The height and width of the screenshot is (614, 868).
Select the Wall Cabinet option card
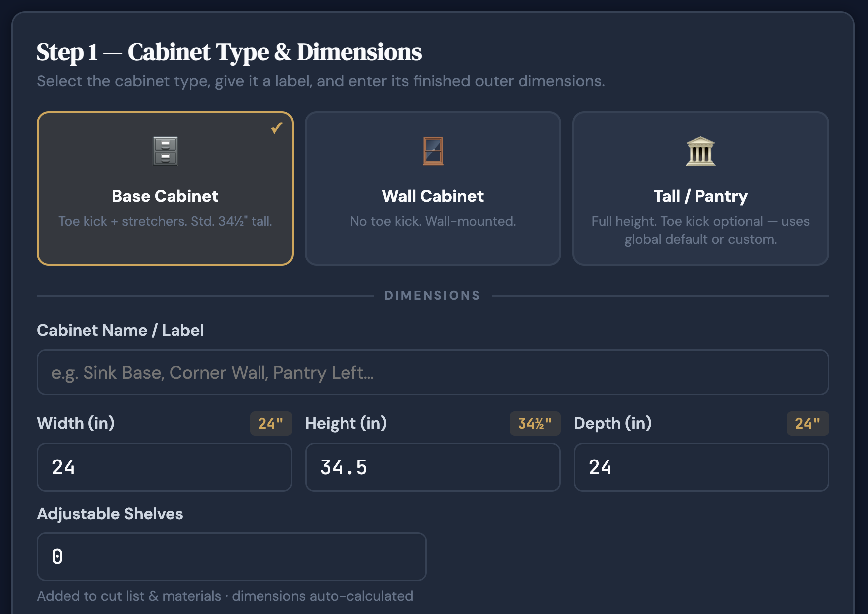click(432, 189)
